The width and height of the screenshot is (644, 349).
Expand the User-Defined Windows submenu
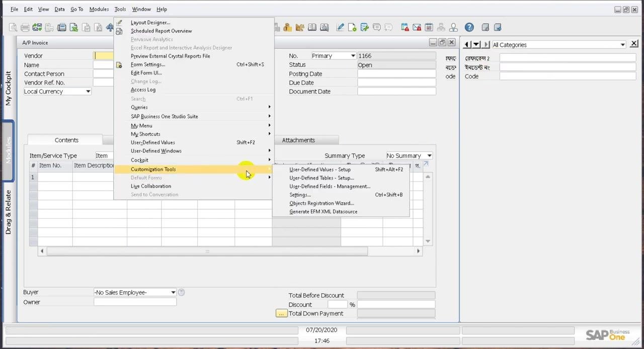pos(194,151)
